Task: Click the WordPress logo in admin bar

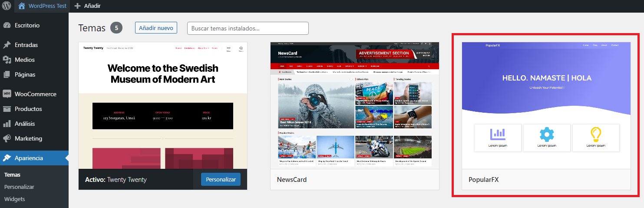Action: click(7, 6)
